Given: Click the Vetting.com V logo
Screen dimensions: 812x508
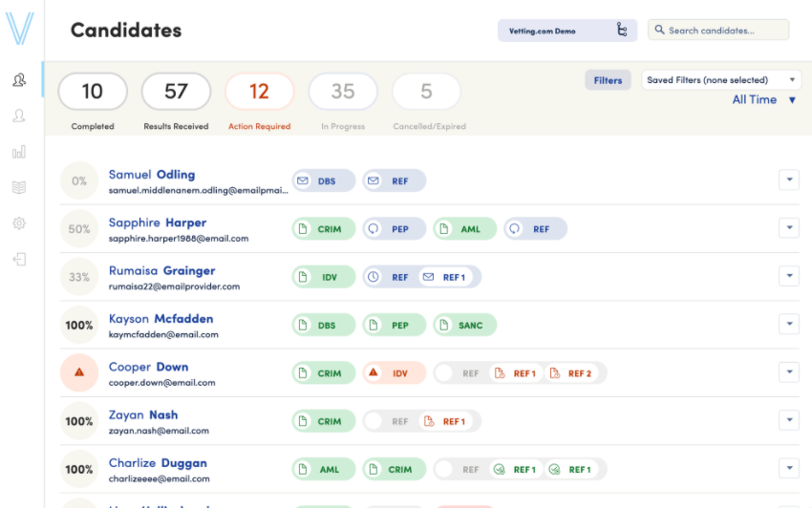Looking at the screenshot, I should [x=19, y=29].
